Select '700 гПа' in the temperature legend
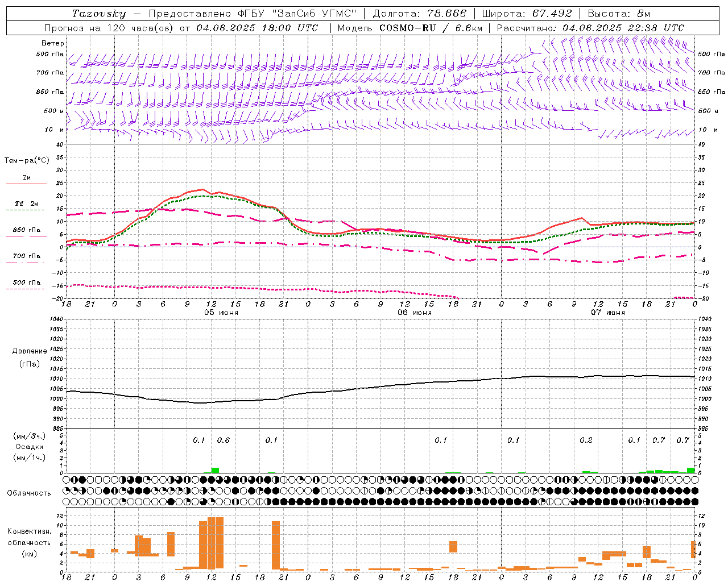The image size is (728, 582). [x=26, y=256]
